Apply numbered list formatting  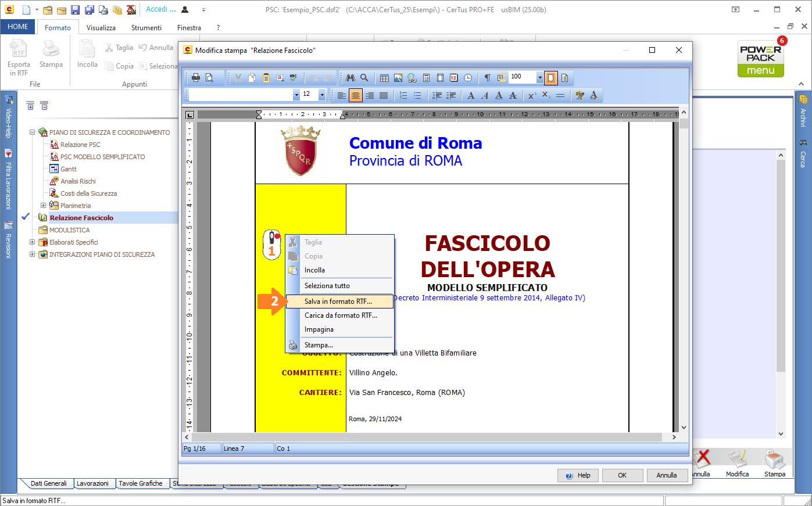[403, 95]
